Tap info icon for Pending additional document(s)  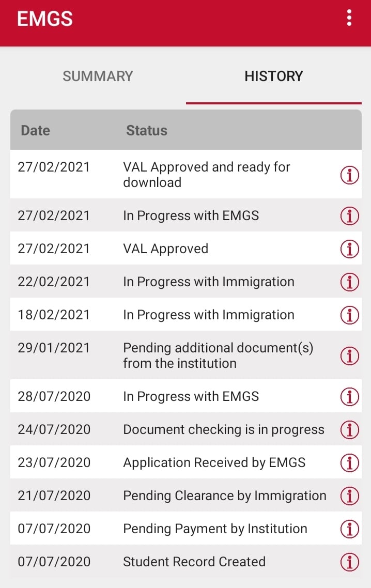pyautogui.click(x=350, y=355)
